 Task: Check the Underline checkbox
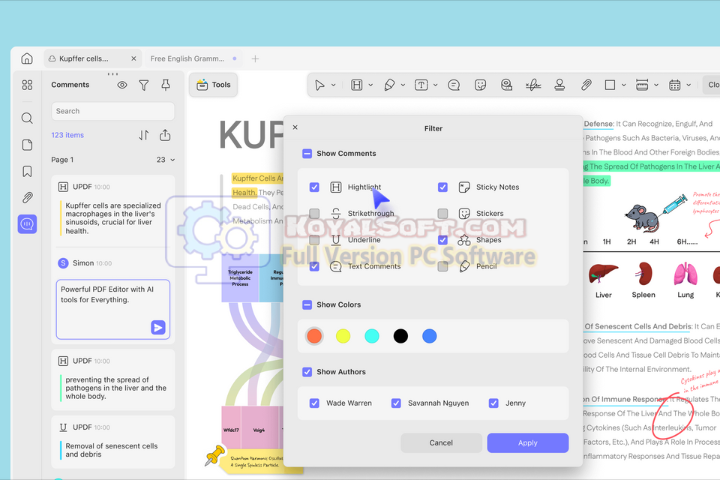[x=314, y=240]
